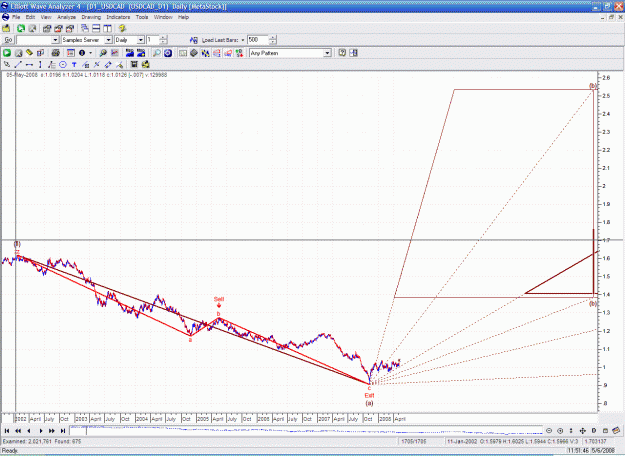Click the Load Last Bars spinner arrows

point(273,40)
